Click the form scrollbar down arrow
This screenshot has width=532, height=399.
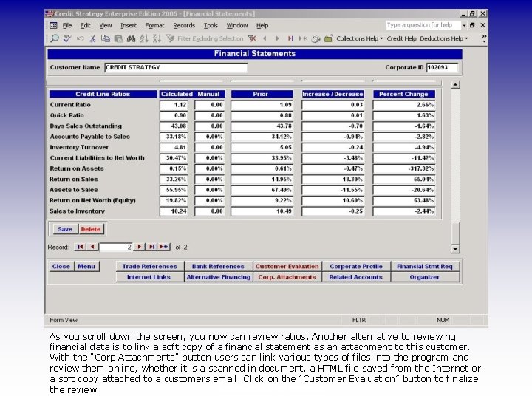(x=455, y=249)
